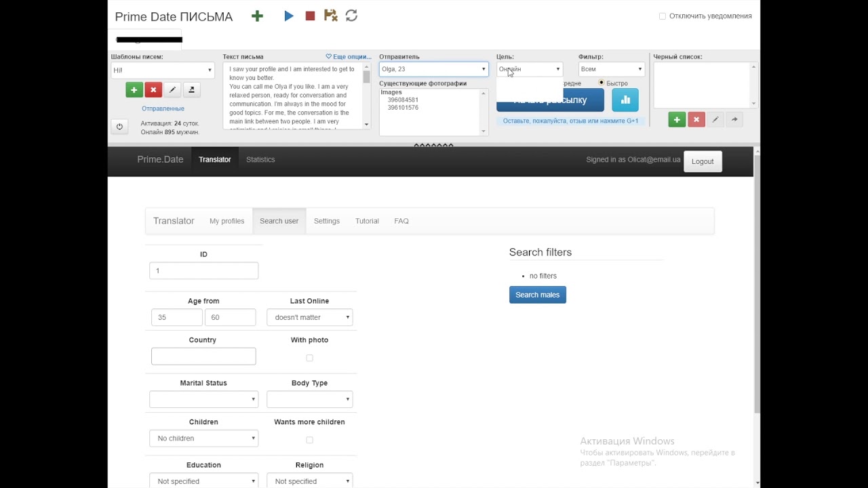
Task: Stop mailing with the red square icon
Action: point(310,16)
